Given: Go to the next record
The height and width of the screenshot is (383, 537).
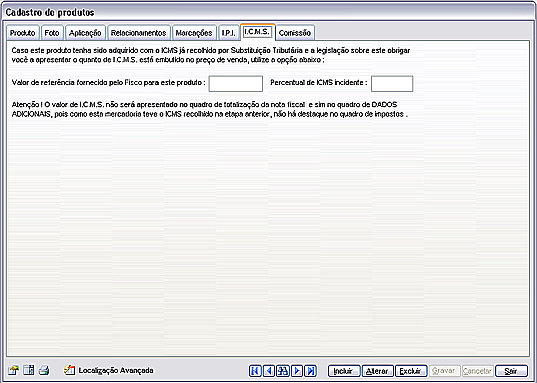Looking at the screenshot, I should 297,371.
